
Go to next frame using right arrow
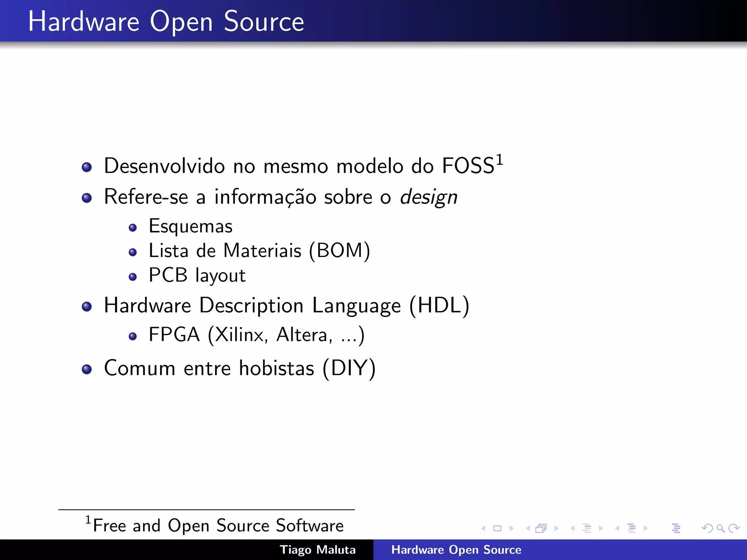(x=556, y=528)
